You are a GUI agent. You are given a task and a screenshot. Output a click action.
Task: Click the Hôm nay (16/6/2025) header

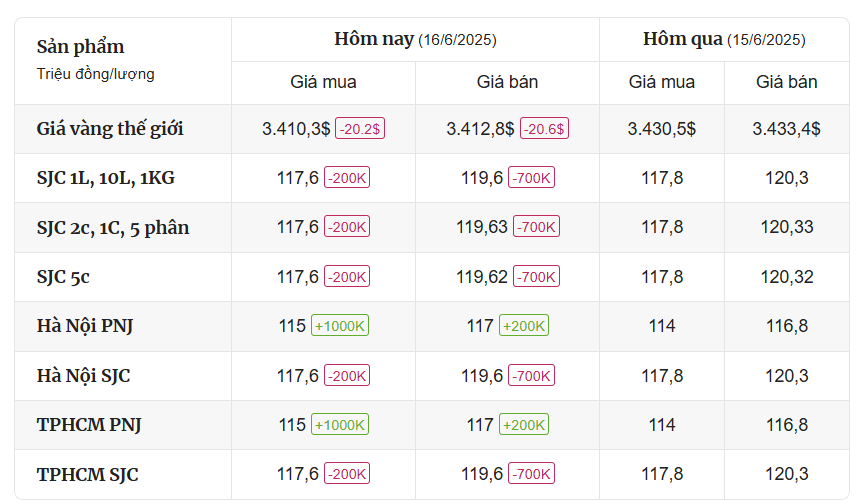pyautogui.click(x=415, y=40)
